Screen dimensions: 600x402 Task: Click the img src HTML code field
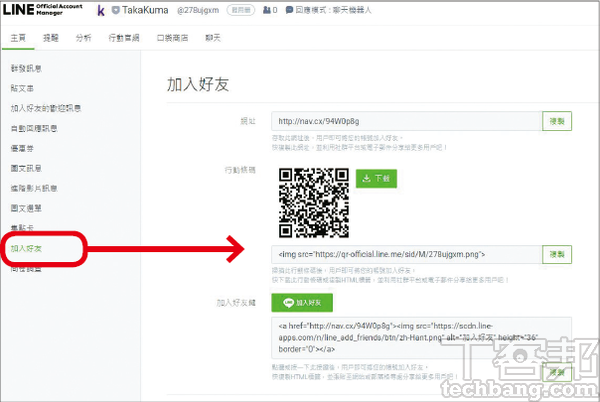406,254
